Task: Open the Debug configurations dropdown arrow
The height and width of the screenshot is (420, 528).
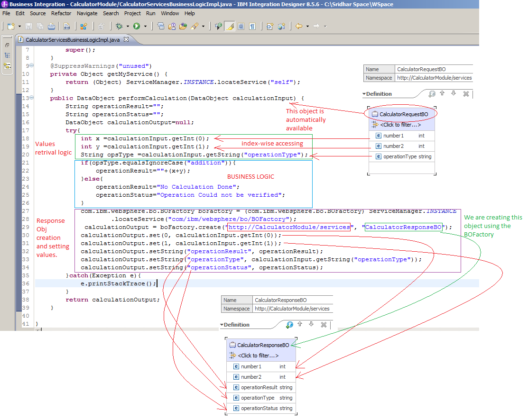Action: click(x=128, y=26)
